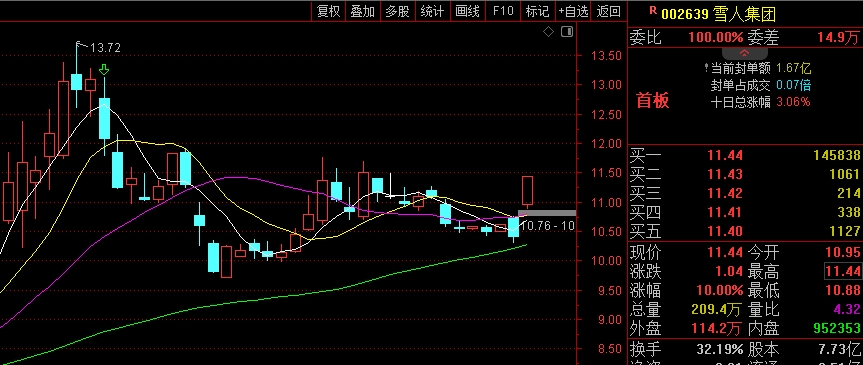Select the 买一 bid price 11.44 row
Viewport: 863px width, 365px height.
745,156
